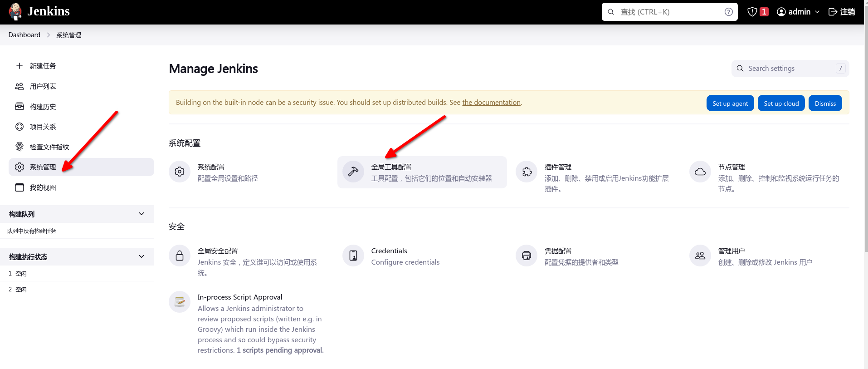Click the 注销 logout button

coord(842,12)
